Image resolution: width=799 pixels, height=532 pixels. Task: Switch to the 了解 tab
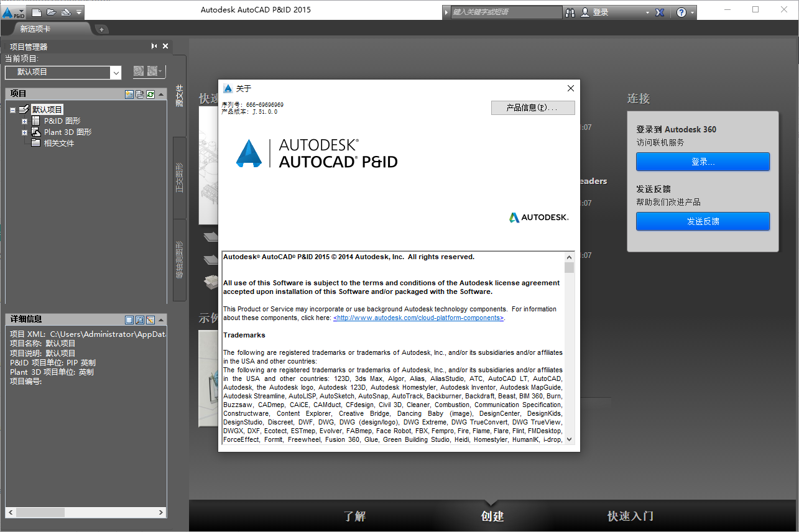click(354, 516)
